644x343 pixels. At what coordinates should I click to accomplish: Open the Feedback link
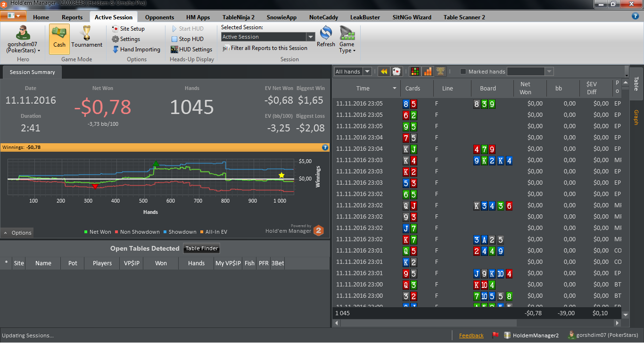click(x=471, y=335)
